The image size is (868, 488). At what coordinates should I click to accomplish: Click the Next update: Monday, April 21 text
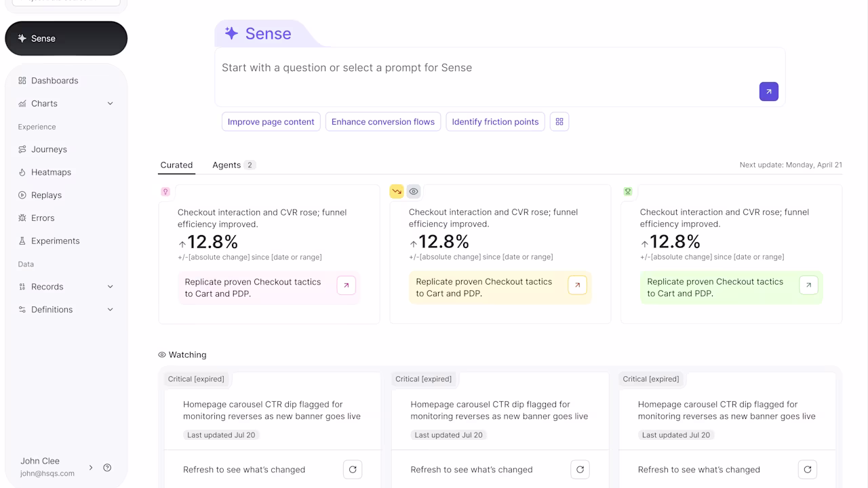point(791,165)
